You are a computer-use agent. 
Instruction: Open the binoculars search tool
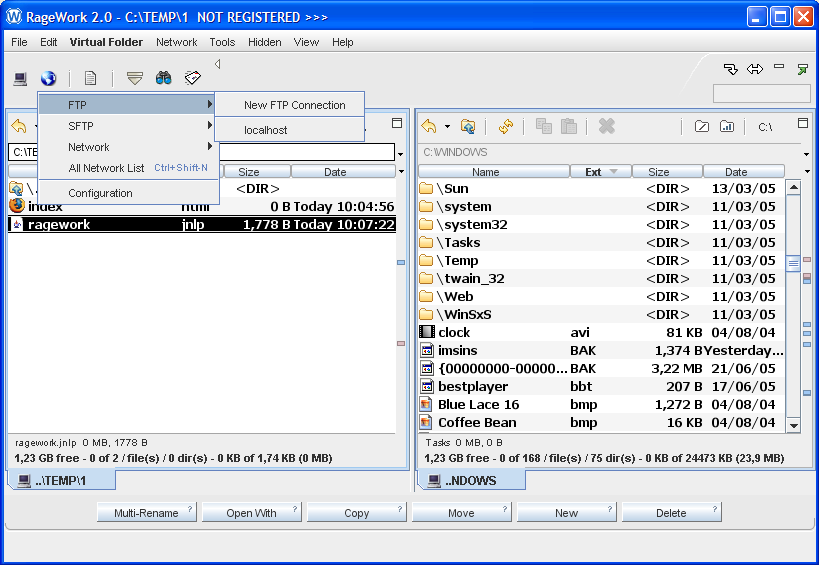pos(163,78)
